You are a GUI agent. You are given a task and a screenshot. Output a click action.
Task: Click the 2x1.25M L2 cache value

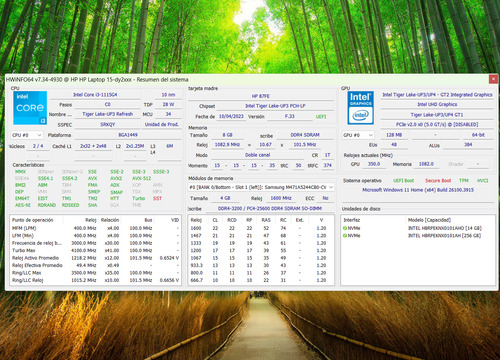pos(135,146)
